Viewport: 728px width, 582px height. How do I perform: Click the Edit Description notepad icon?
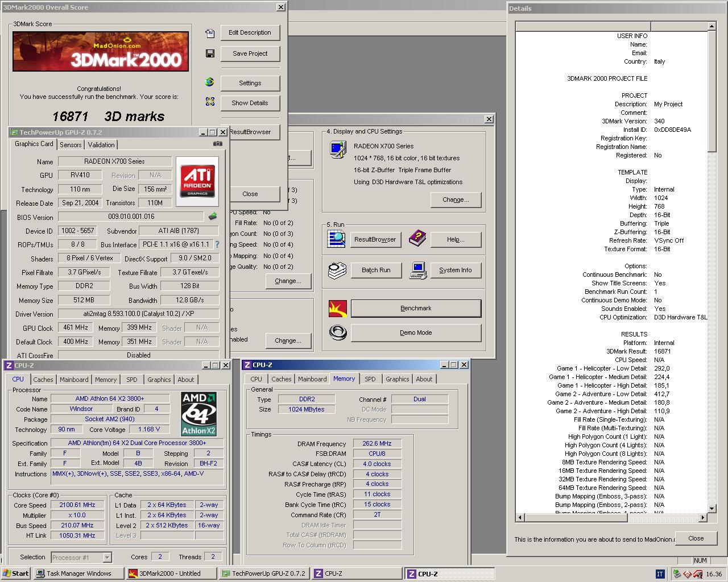pyautogui.click(x=210, y=33)
